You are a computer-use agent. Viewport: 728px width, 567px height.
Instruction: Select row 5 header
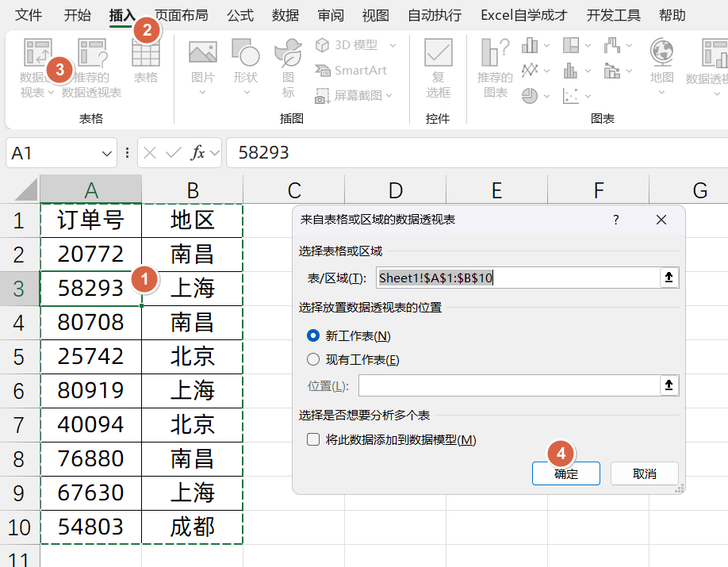click(x=18, y=357)
